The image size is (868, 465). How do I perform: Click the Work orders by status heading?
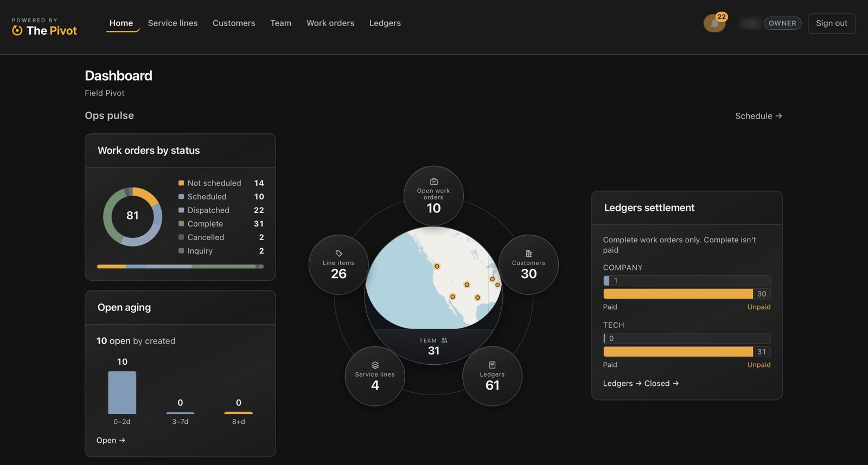point(149,151)
